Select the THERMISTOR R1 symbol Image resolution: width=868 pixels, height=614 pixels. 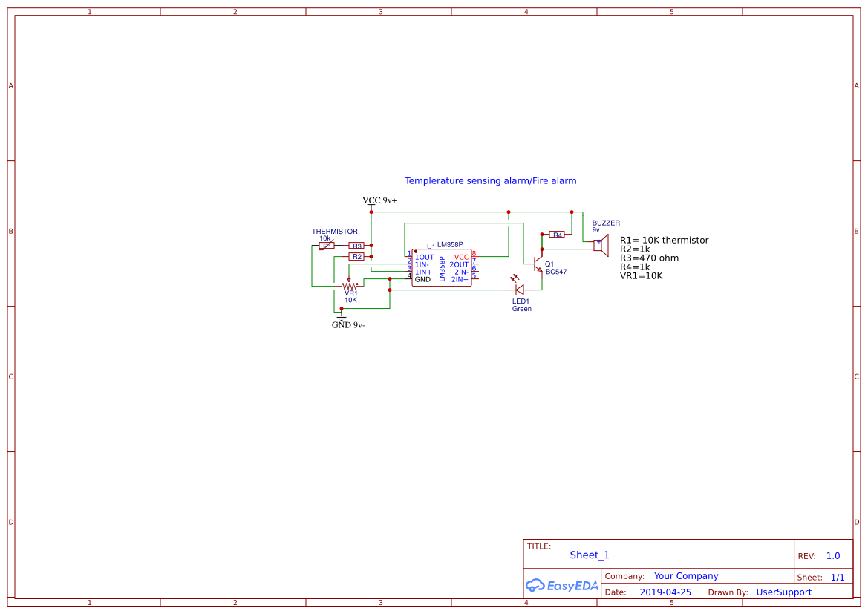[327, 244]
